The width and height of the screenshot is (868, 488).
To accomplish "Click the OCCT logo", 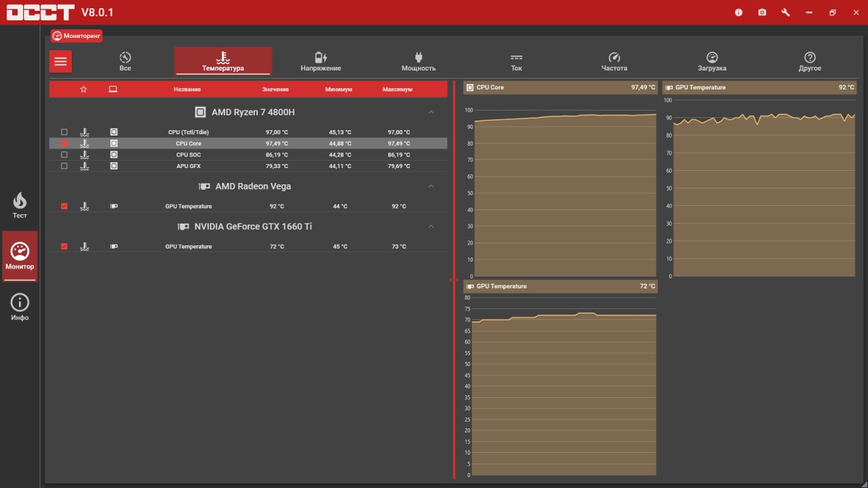I will [x=40, y=12].
